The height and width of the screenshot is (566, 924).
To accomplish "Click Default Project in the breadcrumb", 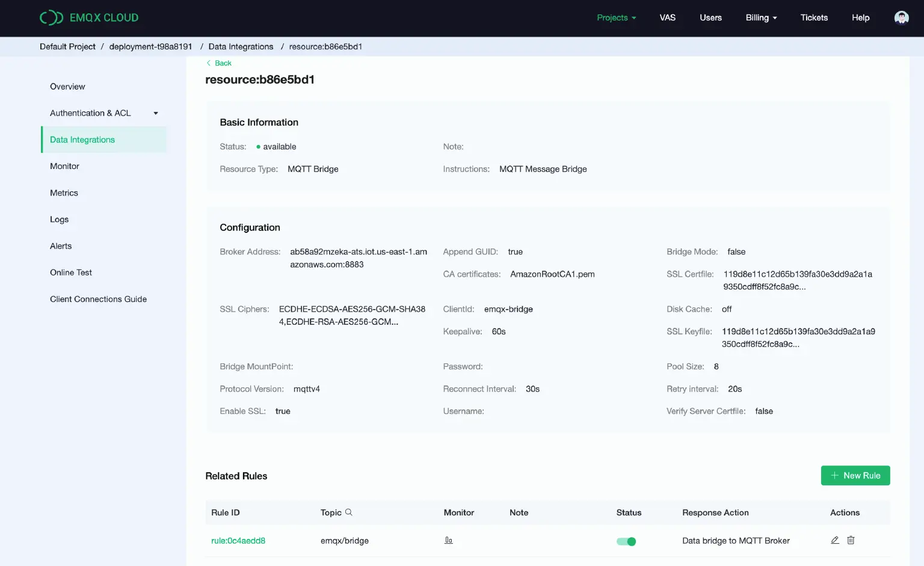I will 67,47.
